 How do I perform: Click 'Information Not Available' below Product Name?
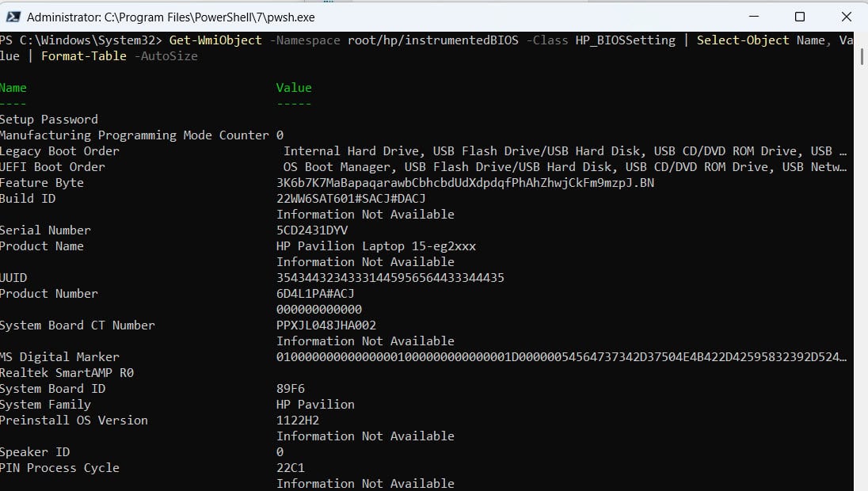click(x=365, y=262)
